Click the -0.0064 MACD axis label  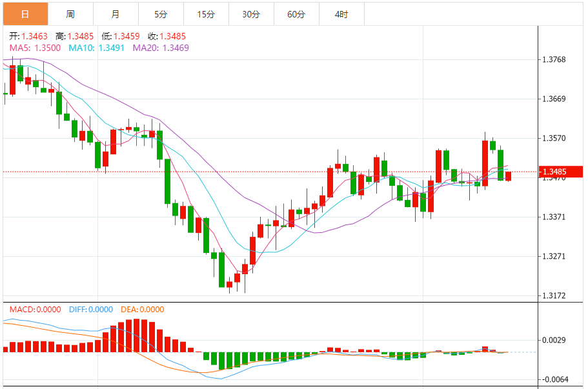(x=554, y=379)
